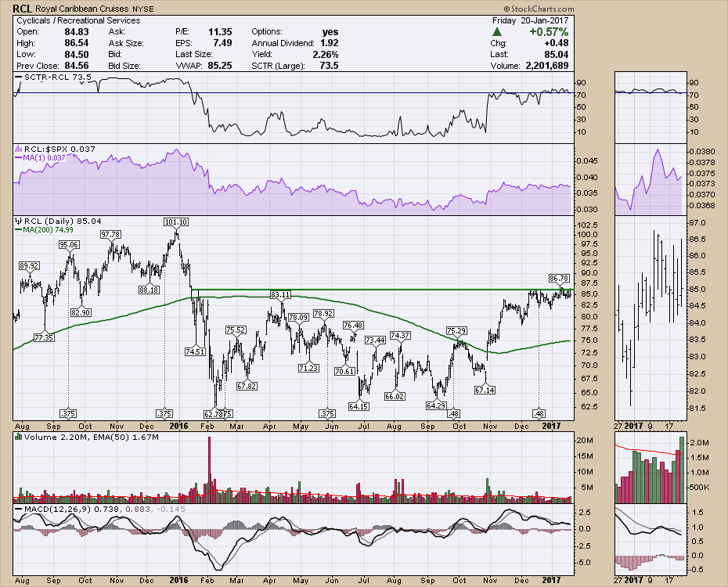This screenshot has width=728, height=587.
Task: Click the 73.44 price label
Action: [x=375, y=340]
